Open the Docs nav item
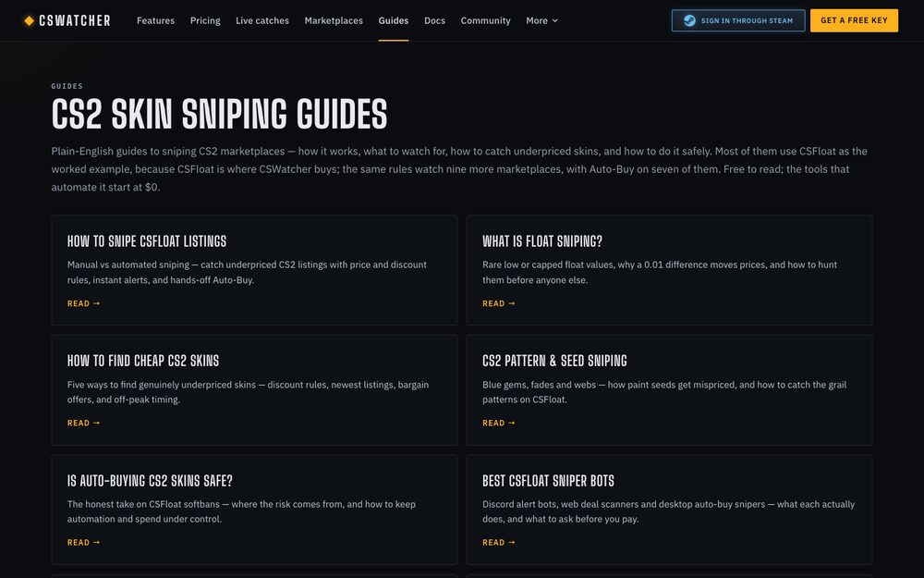924x578 pixels. [434, 20]
